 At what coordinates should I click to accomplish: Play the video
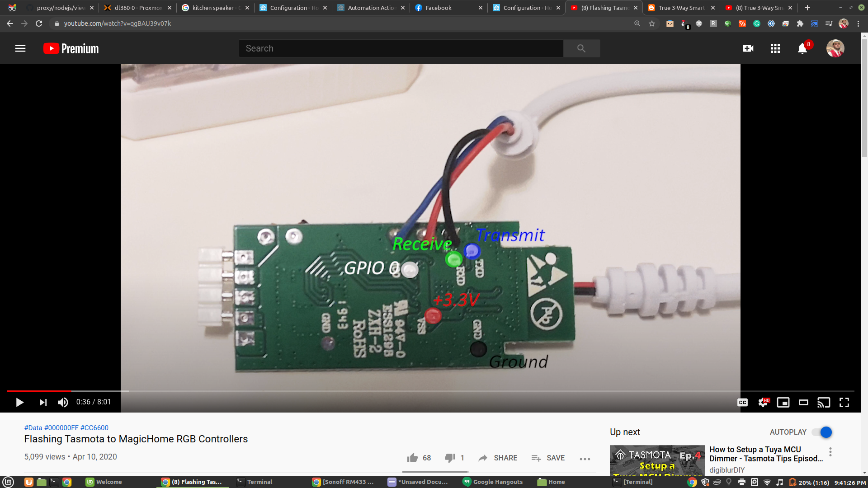(x=19, y=402)
